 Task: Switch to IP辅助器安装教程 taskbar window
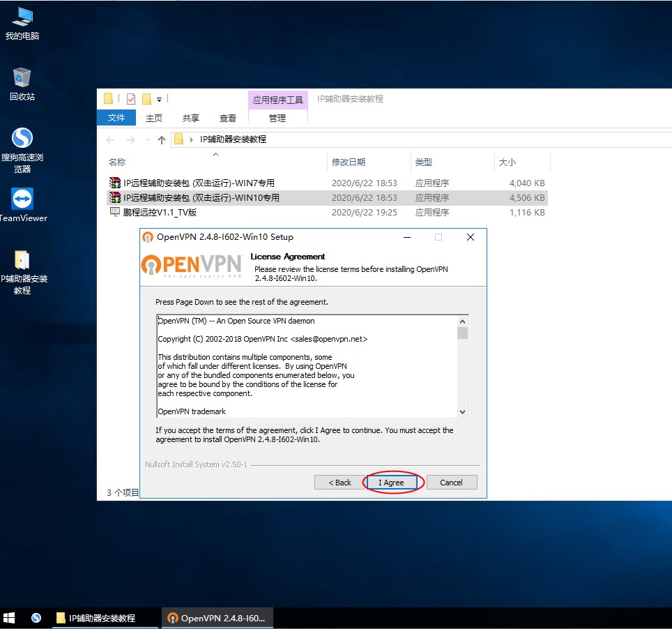(x=105, y=618)
